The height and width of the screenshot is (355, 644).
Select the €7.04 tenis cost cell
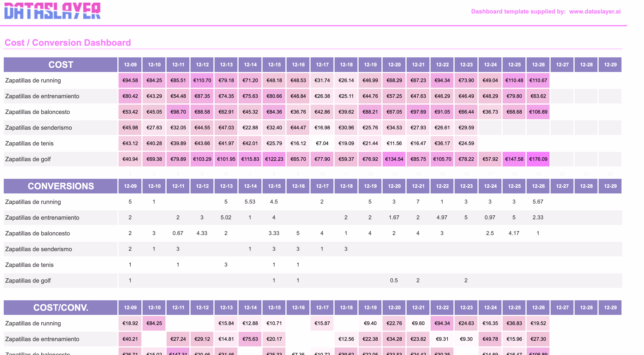pyautogui.click(x=322, y=143)
